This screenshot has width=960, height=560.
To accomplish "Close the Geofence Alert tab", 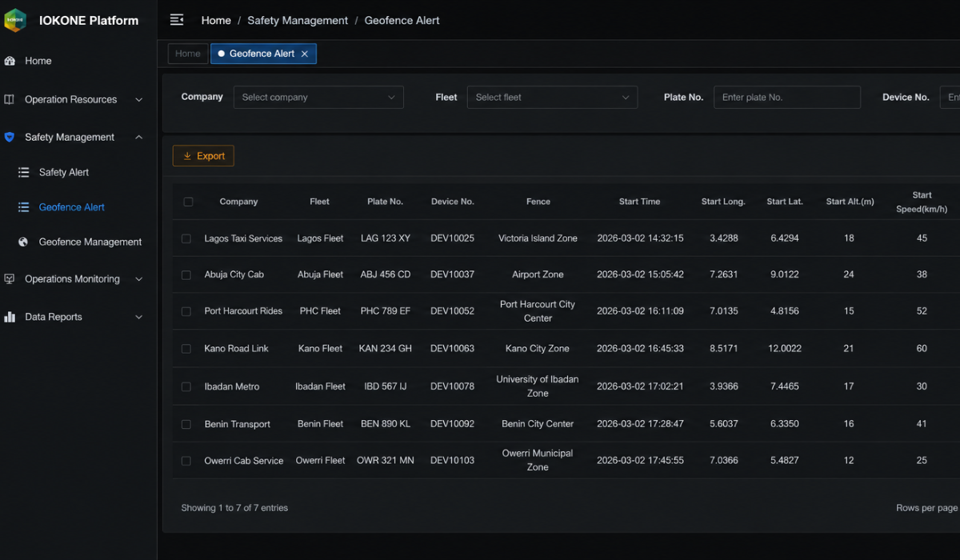I will tap(305, 54).
